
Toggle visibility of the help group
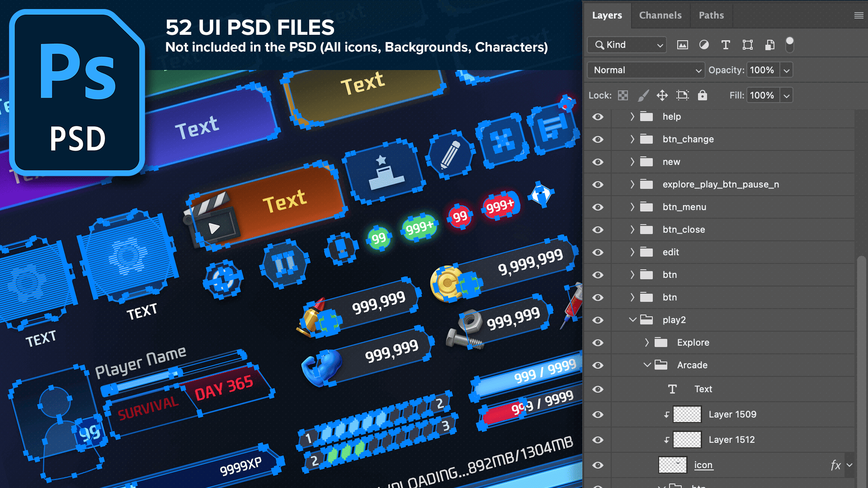(598, 117)
